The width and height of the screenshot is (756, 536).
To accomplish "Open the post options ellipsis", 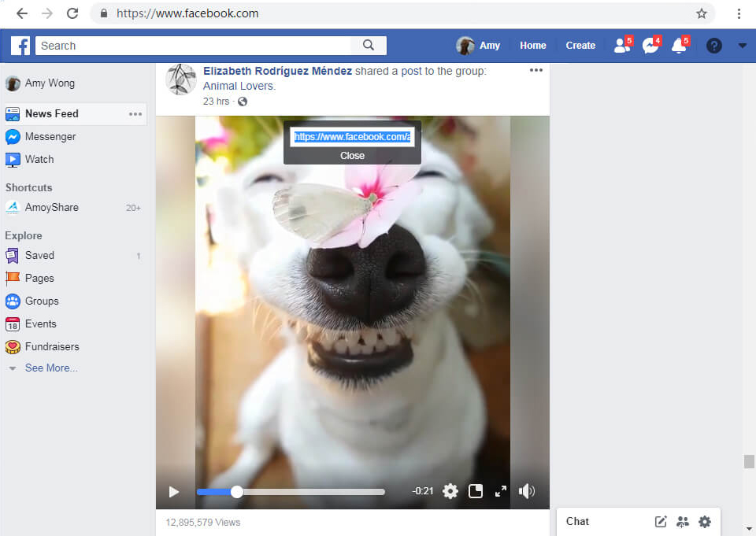I will click(535, 70).
